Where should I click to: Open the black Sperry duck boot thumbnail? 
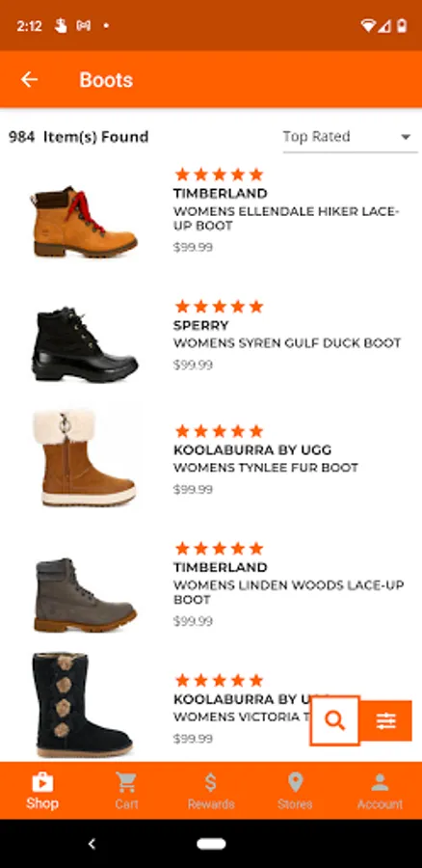84,343
